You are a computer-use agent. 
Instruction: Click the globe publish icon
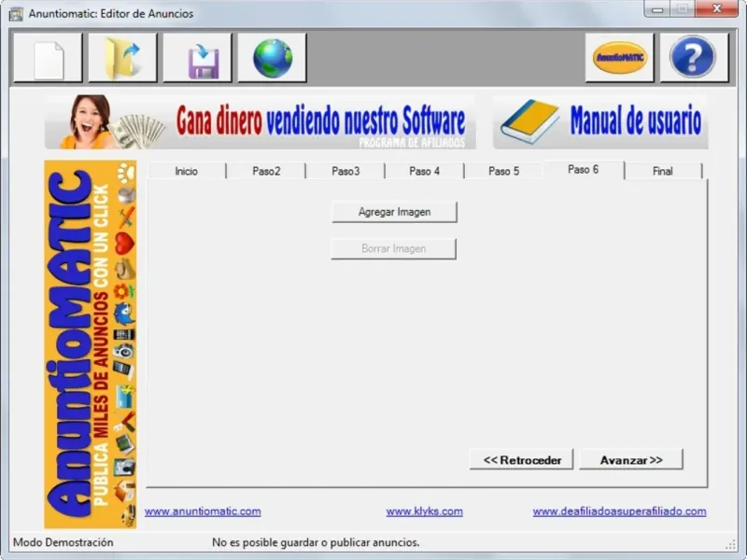(x=272, y=58)
